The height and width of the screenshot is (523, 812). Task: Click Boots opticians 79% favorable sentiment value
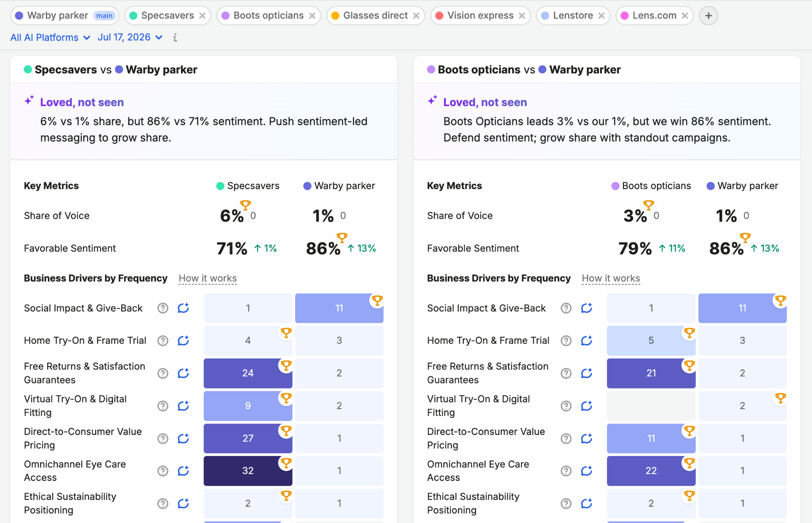(x=635, y=249)
